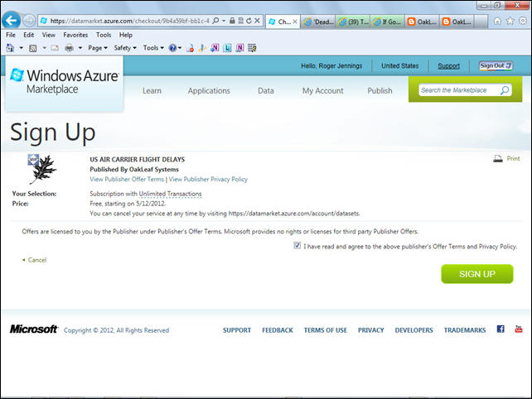Click the Home icon in command bar
This screenshot has width=532, height=399.
click(10, 48)
